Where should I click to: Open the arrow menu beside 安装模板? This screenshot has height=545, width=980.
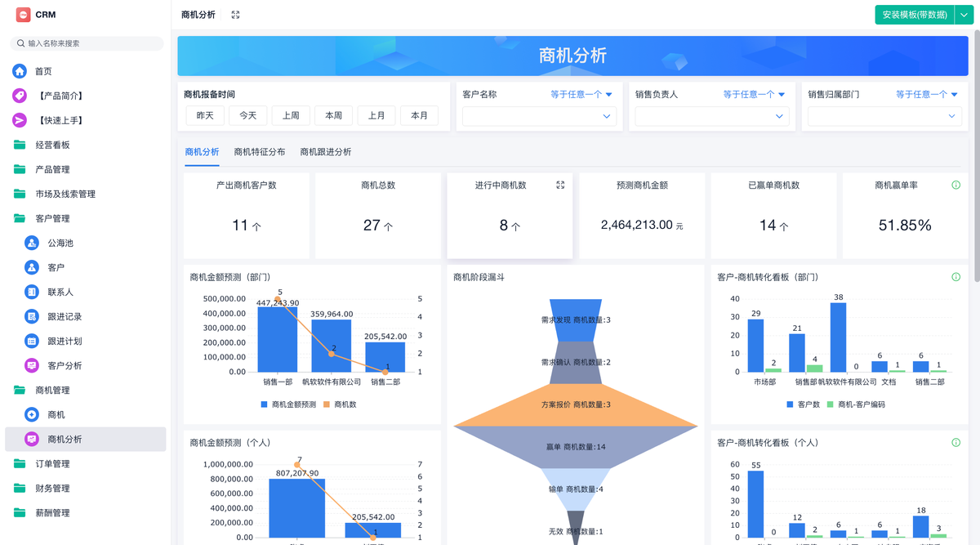pos(964,15)
